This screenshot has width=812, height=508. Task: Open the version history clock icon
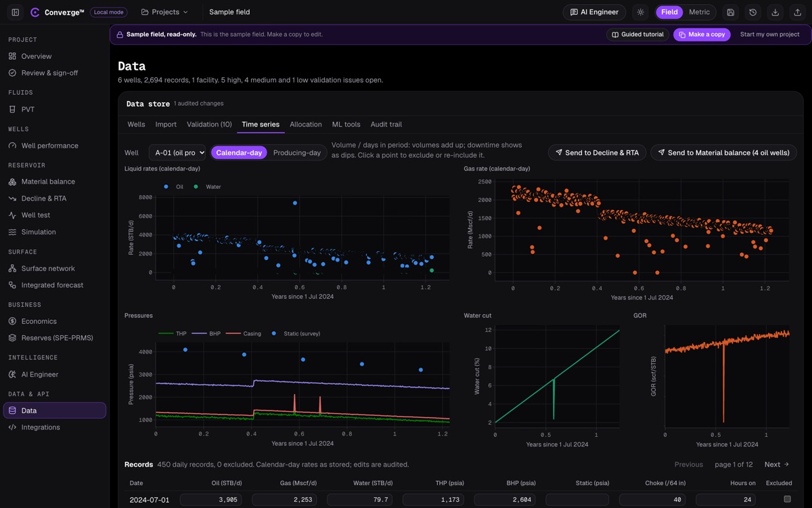pyautogui.click(x=753, y=12)
